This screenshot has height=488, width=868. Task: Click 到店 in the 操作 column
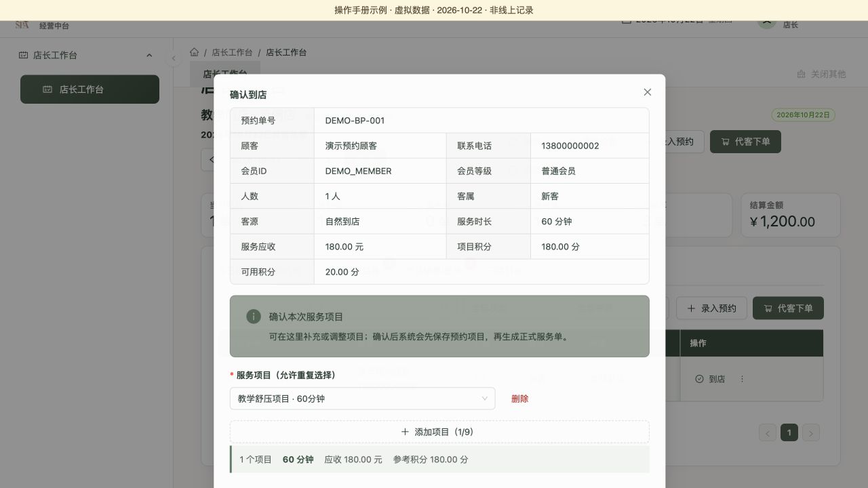(x=710, y=379)
